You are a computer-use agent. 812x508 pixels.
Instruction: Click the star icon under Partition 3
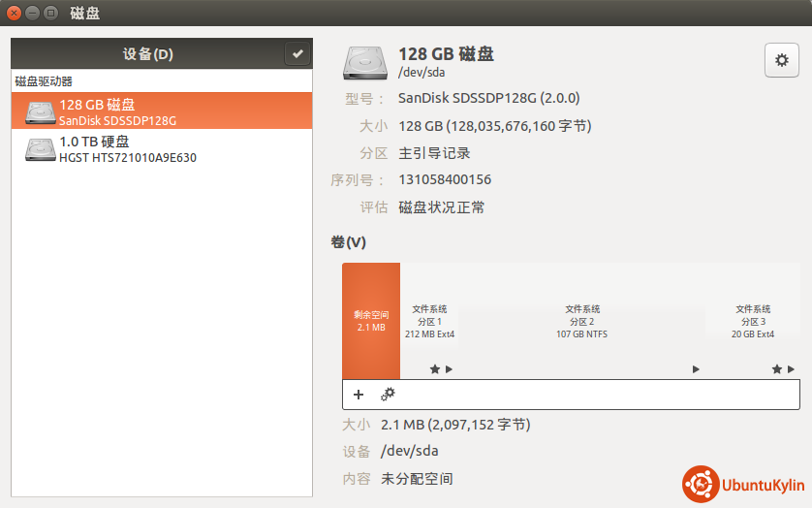pyautogui.click(x=776, y=369)
